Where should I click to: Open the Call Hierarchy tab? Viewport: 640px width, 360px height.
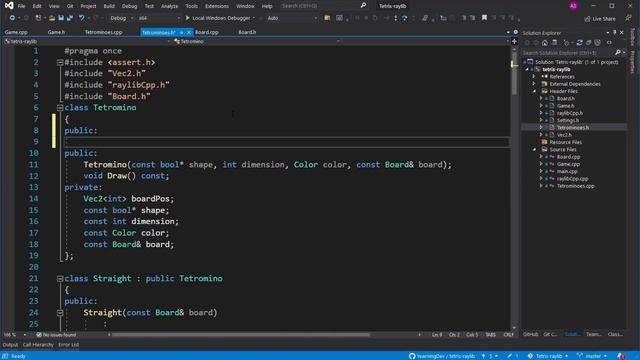click(38, 345)
